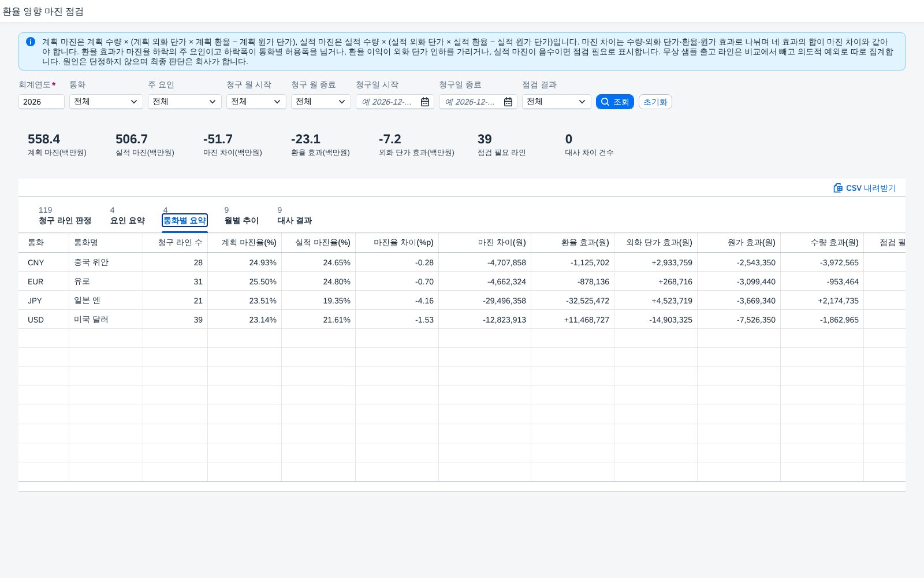This screenshot has width=924, height=578.
Task: Open the 월별 추이 tab
Action: tap(241, 220)
